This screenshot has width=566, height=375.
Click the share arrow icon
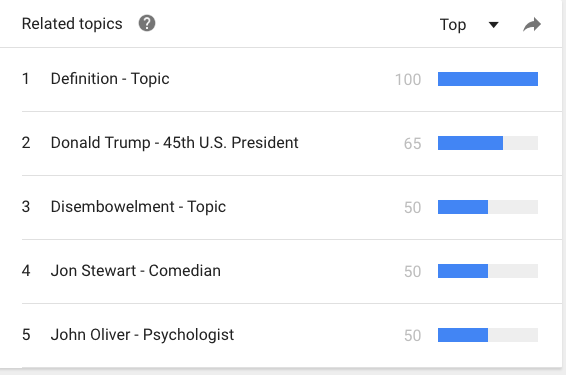click(x=532, y=25)
